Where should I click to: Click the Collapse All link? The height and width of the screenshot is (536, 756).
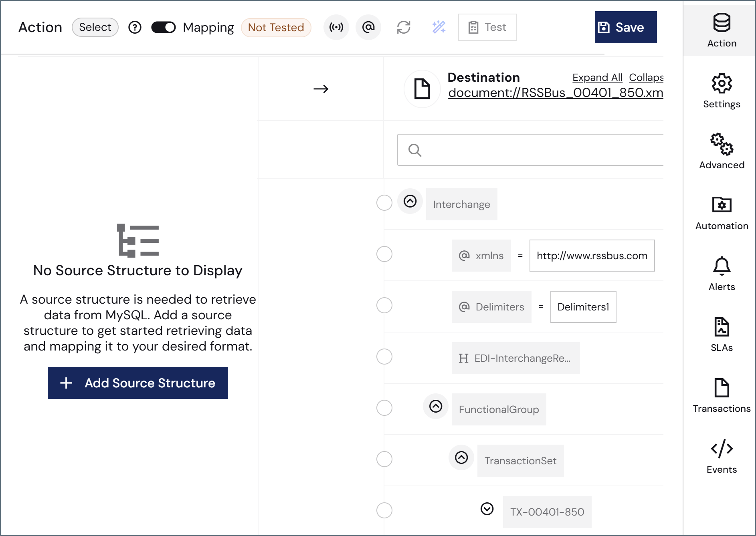point(646,77)
